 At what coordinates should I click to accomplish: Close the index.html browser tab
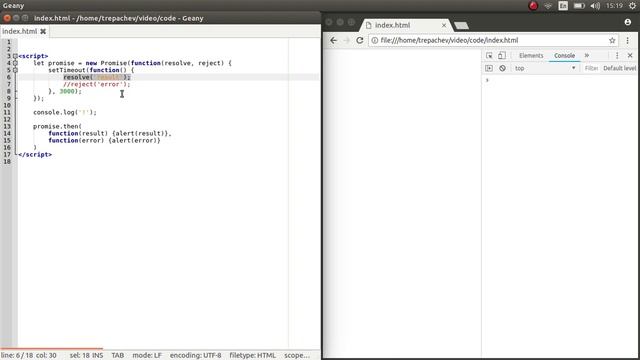pos(444,25)
